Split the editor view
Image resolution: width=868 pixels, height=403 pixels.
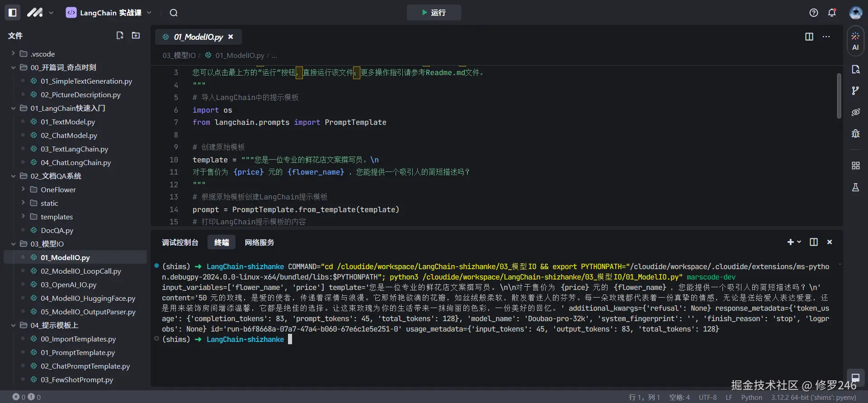click(x=809, y=37)
